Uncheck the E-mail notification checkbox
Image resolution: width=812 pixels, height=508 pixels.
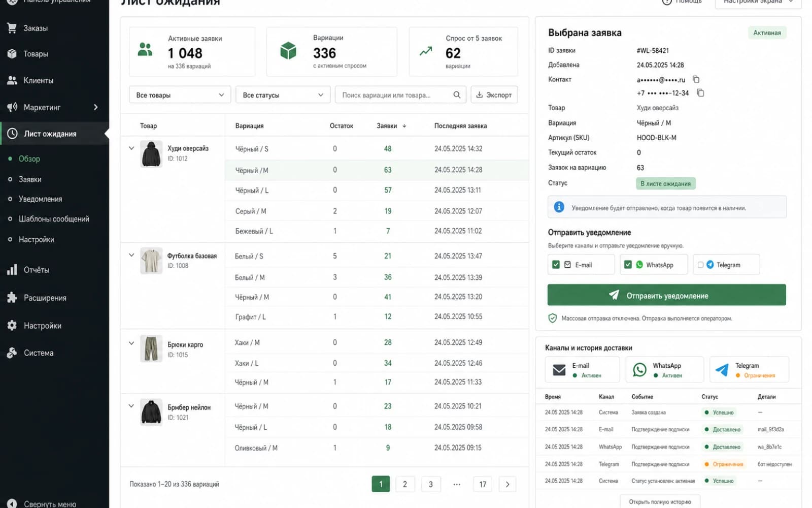(556, 265)
